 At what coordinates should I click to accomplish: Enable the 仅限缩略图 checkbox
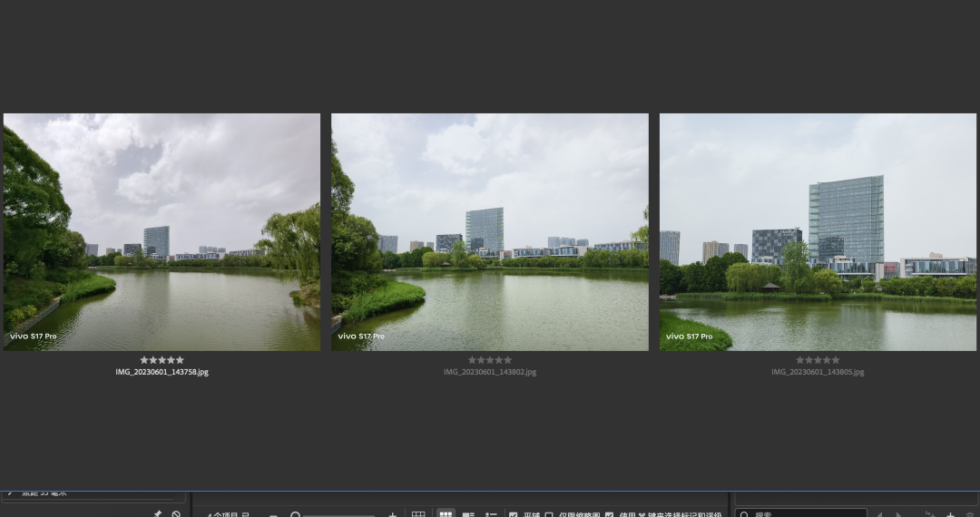(x=549, y=514)
